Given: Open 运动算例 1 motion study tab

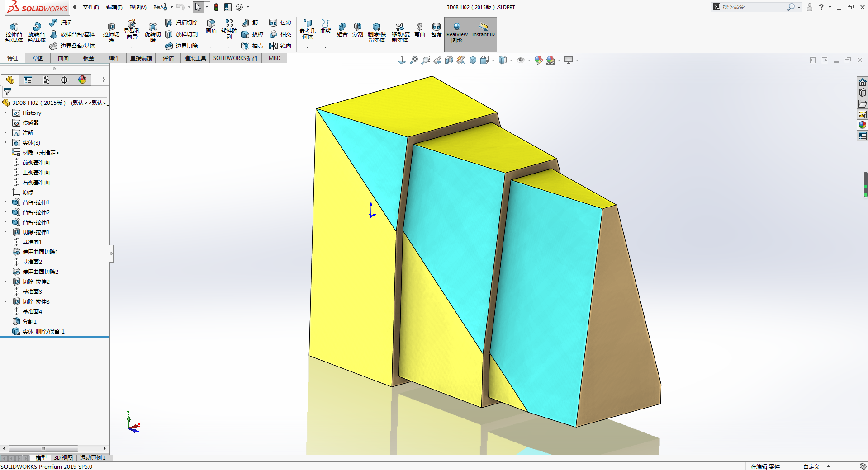Looking at the screenshot, I should (x=93, y=458).
